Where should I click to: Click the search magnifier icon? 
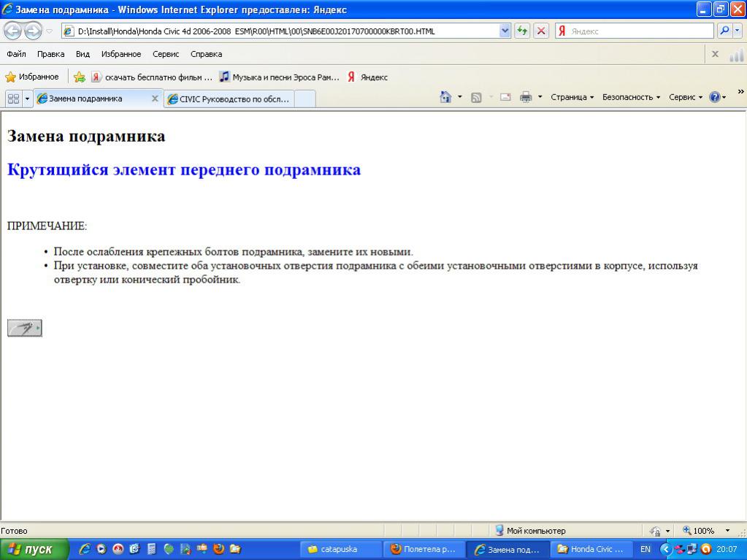(724, 31)
